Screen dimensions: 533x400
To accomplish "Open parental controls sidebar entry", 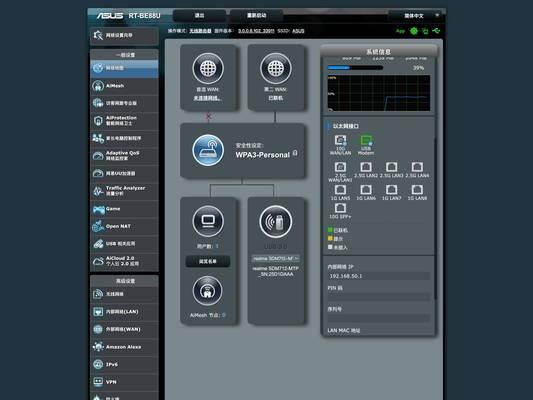I will pyautogui.click(x=124, y=138).
